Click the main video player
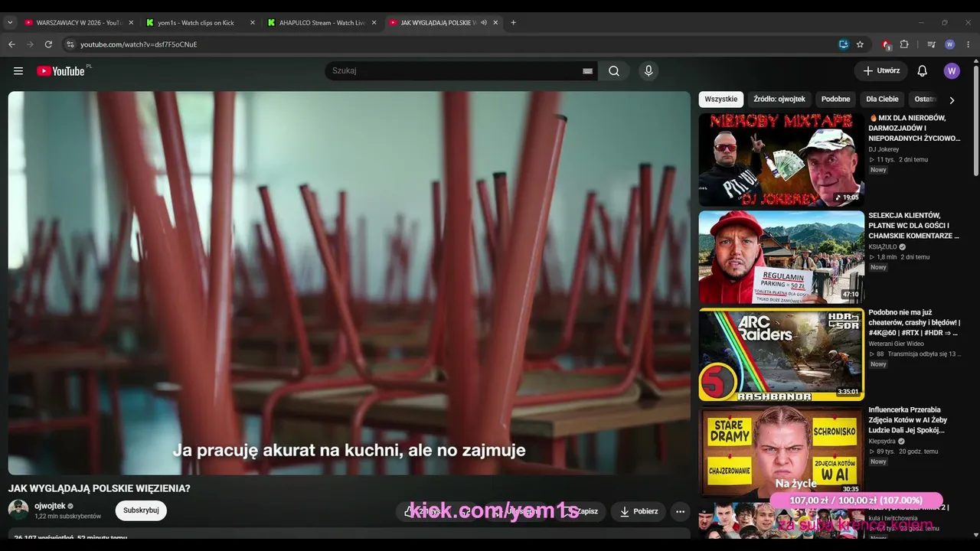The height and width of the screenshot is (551, 980). coord(349,283)
